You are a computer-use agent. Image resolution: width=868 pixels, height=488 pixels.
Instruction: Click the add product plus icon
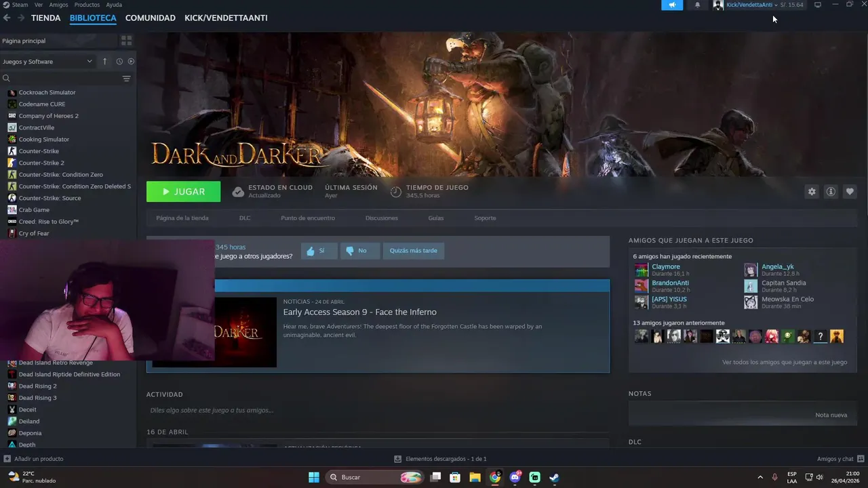click(7, 459)
